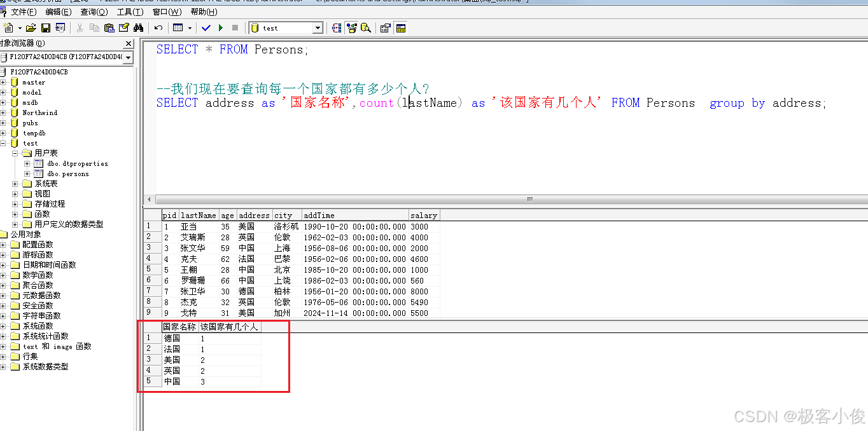Select 日期和时间函数 folder
Viewport: 868px width, 431px height.
pos(50,265)
